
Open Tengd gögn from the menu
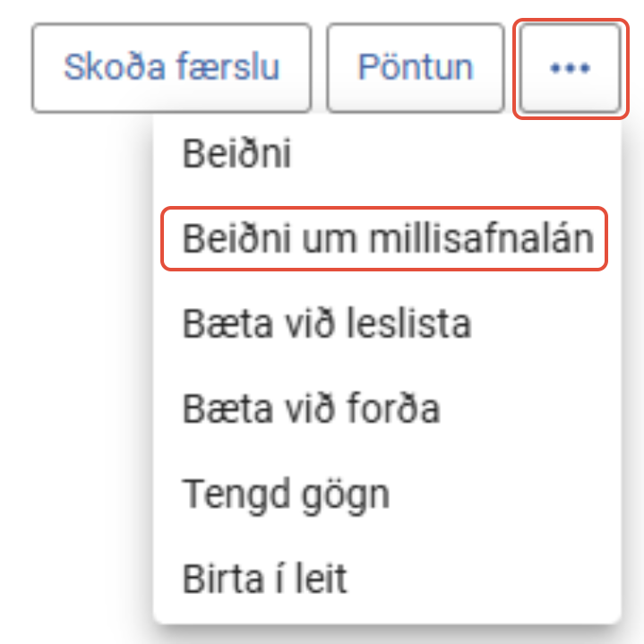tap(286, 493)
